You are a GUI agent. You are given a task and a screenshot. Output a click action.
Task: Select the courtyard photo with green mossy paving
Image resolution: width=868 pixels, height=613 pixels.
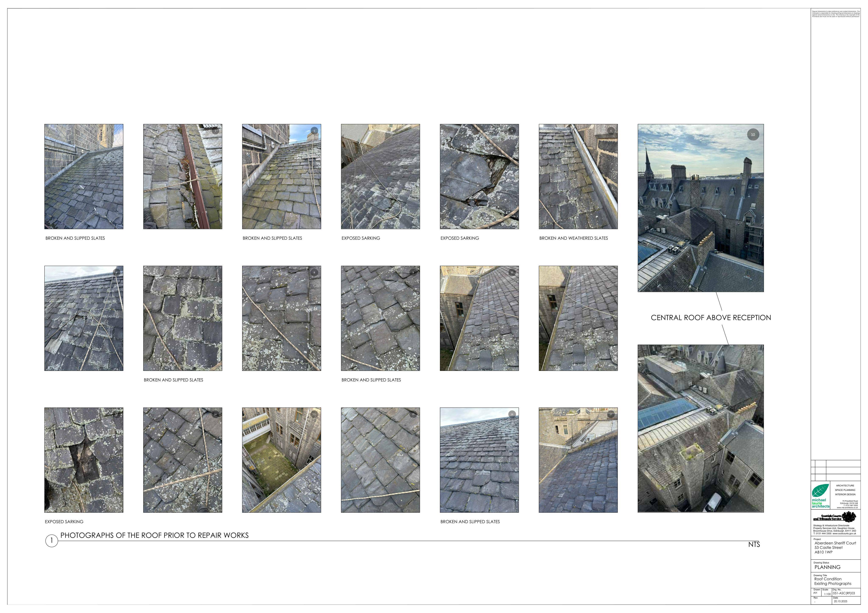[x=282, y=460]
